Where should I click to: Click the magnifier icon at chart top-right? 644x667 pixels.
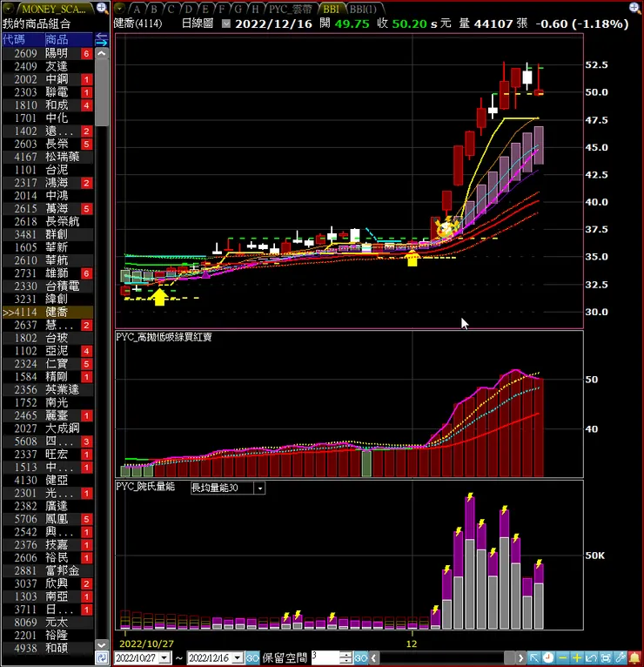(634, 8)
